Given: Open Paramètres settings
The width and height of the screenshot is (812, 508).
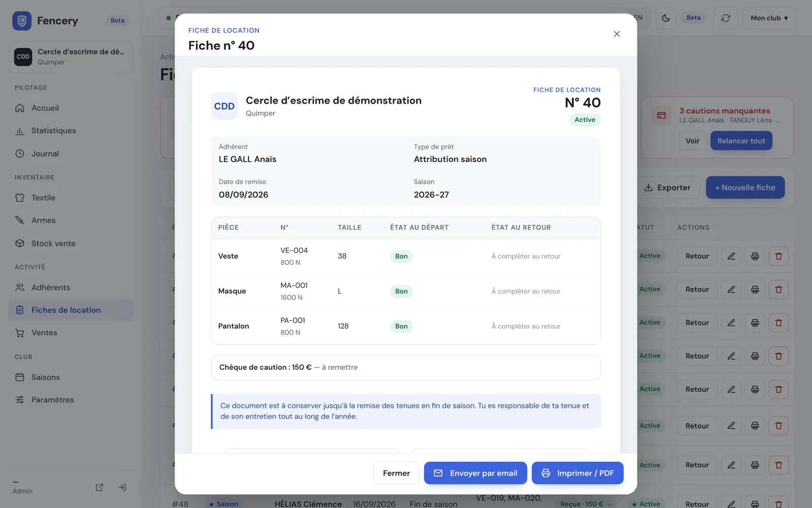Looking at the screenshot, I should point(71,400).
